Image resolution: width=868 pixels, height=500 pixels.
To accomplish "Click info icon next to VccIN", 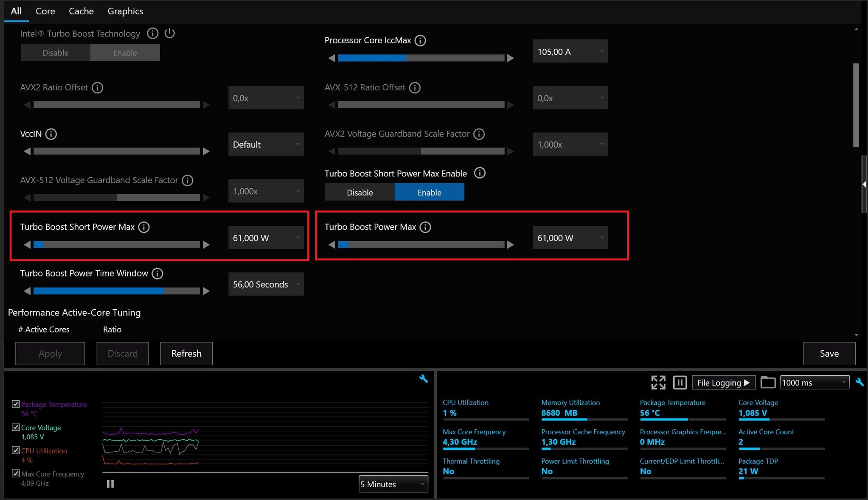I will pos(51,134).
